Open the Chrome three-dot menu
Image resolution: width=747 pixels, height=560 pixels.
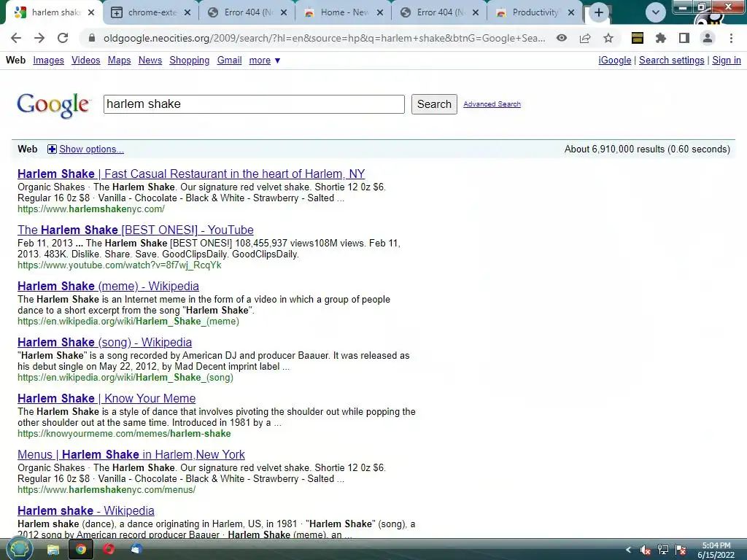point(731,38)
